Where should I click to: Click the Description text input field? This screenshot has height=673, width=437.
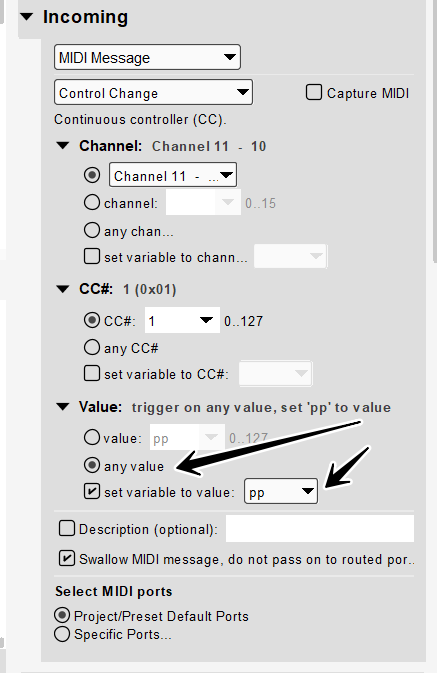(x=320, y=529)
